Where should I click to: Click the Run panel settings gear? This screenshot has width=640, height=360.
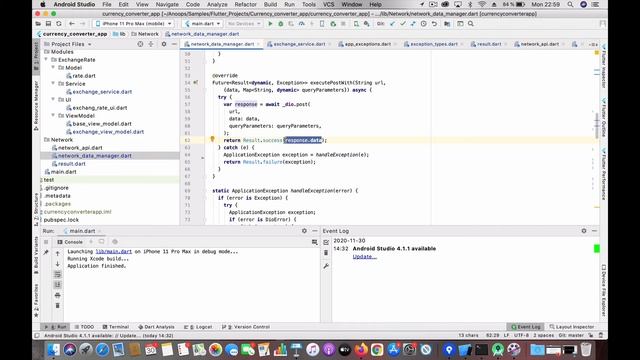(x=304, y=231)
